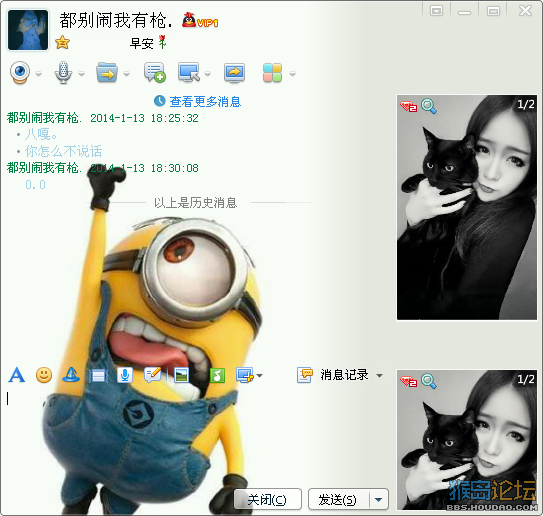Insert a picture using image icon
The image size is (543, 516).
click(x=181, y=375)
